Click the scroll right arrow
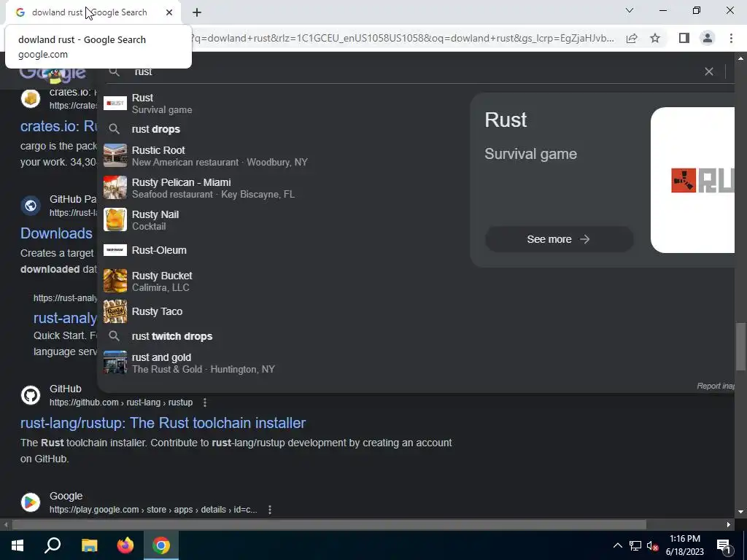This screenshot has width=747, height=560. pos(729,524)
